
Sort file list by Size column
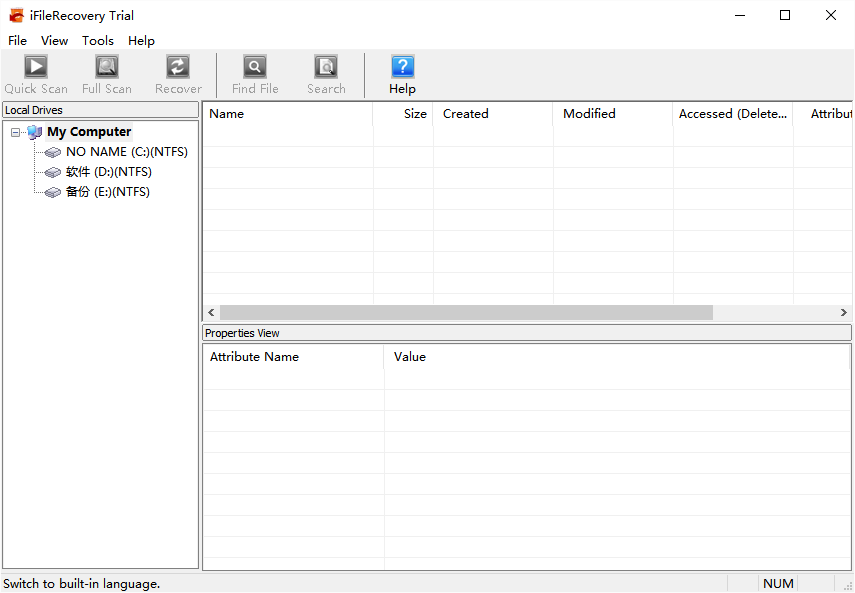[x=403, y=114]
